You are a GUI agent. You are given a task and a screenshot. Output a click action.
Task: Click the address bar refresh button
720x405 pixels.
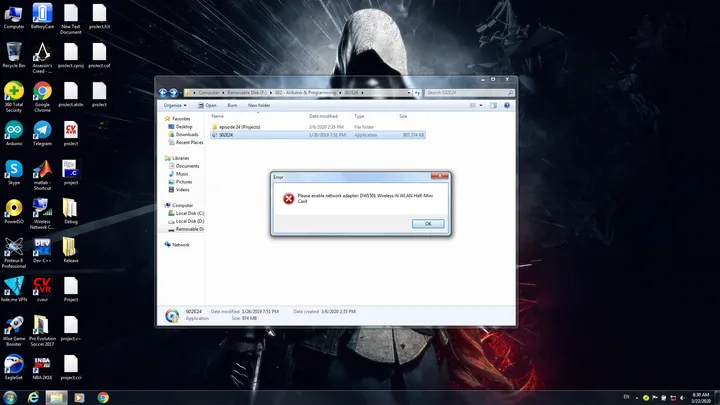[x=417, y=93]
